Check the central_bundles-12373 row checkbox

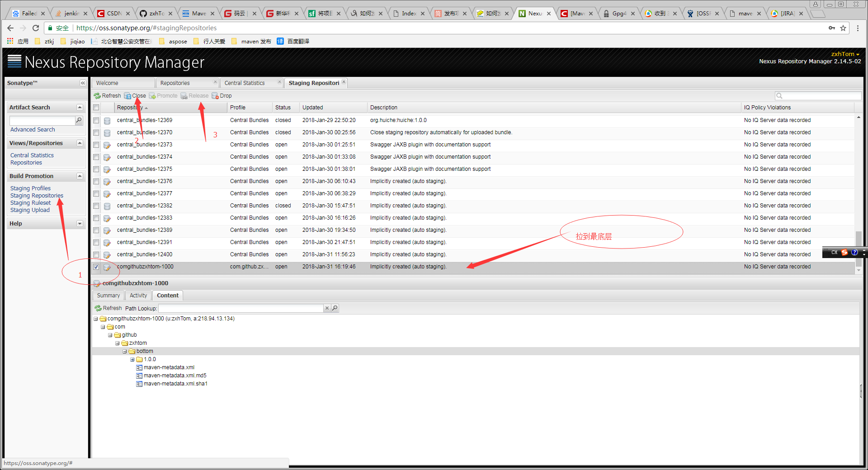pos(96,145)
